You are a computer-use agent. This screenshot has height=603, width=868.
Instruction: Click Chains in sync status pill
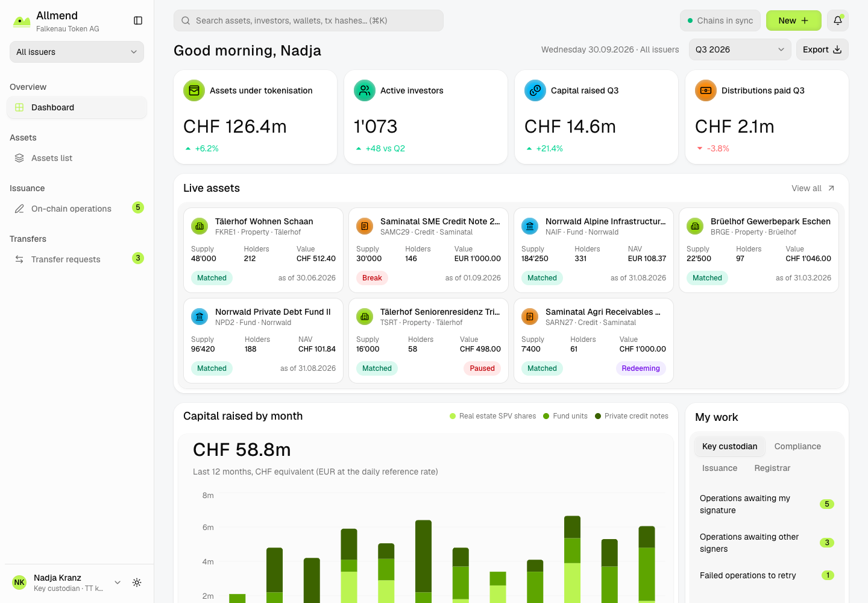click(x=720, y=21)
